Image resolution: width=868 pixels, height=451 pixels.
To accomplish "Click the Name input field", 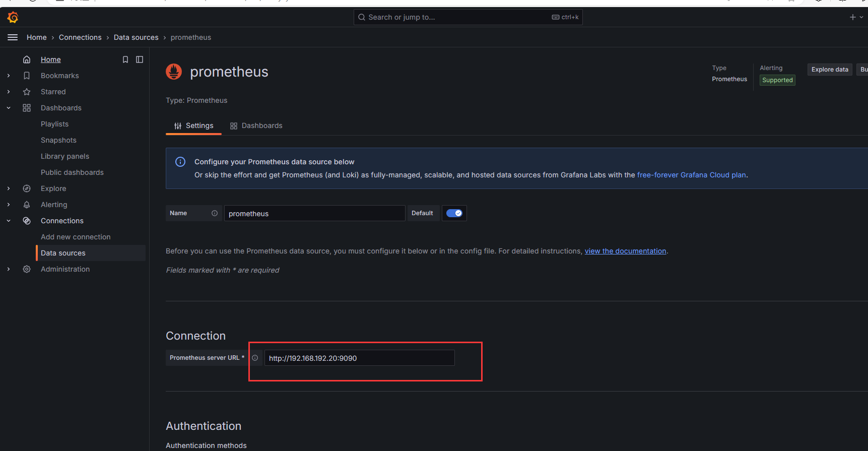I will pyautogui.click(x=314, y=213).
